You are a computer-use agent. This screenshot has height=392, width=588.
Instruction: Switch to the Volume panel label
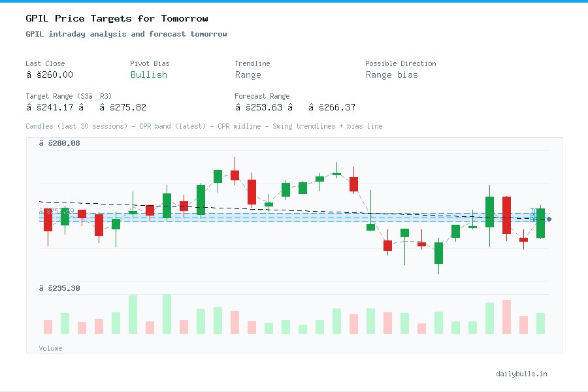click(50, 348)
